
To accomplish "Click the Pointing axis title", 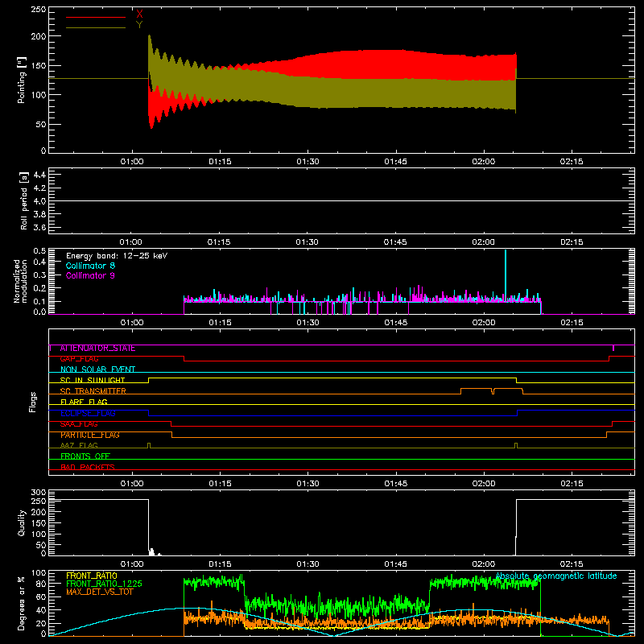I will pyautogui.click(x=22, y=80).
